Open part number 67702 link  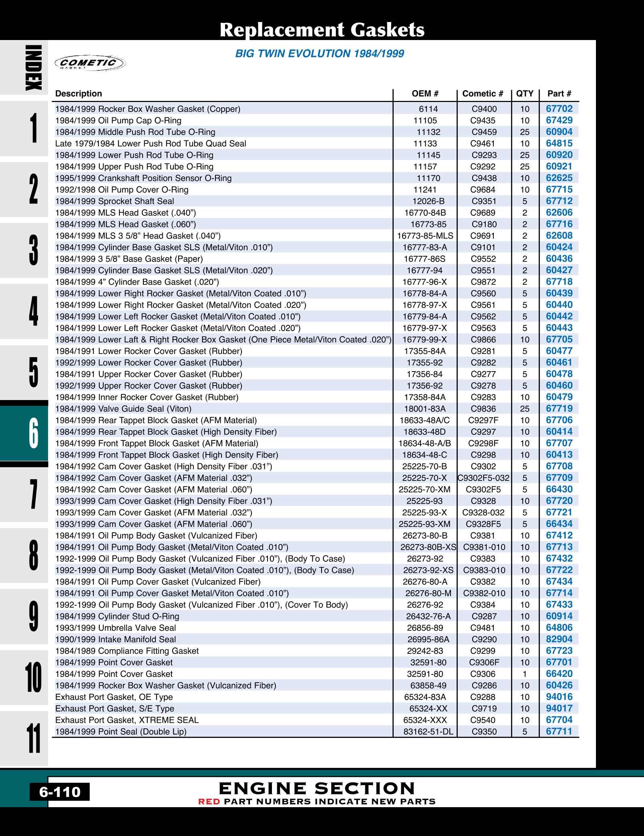[x=559, y=109]
